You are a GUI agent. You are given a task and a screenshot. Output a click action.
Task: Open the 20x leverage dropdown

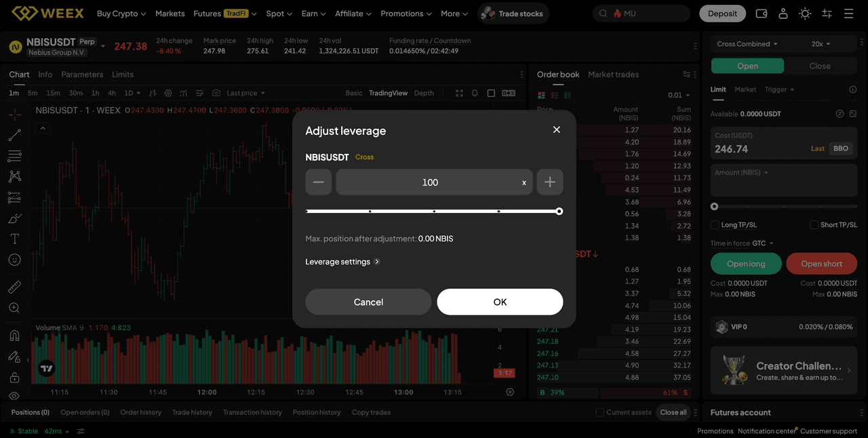click(821, 44)
